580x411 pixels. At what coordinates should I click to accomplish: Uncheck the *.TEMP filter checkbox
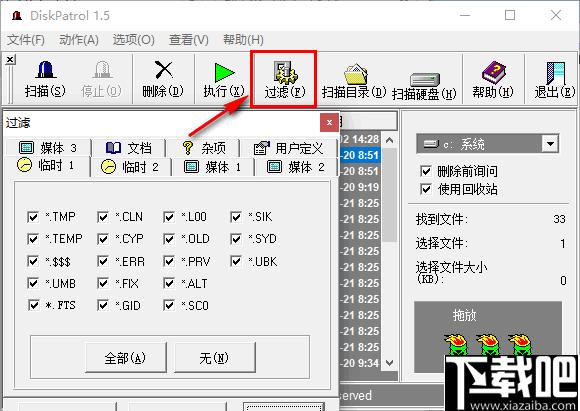(x=33, y=239)
